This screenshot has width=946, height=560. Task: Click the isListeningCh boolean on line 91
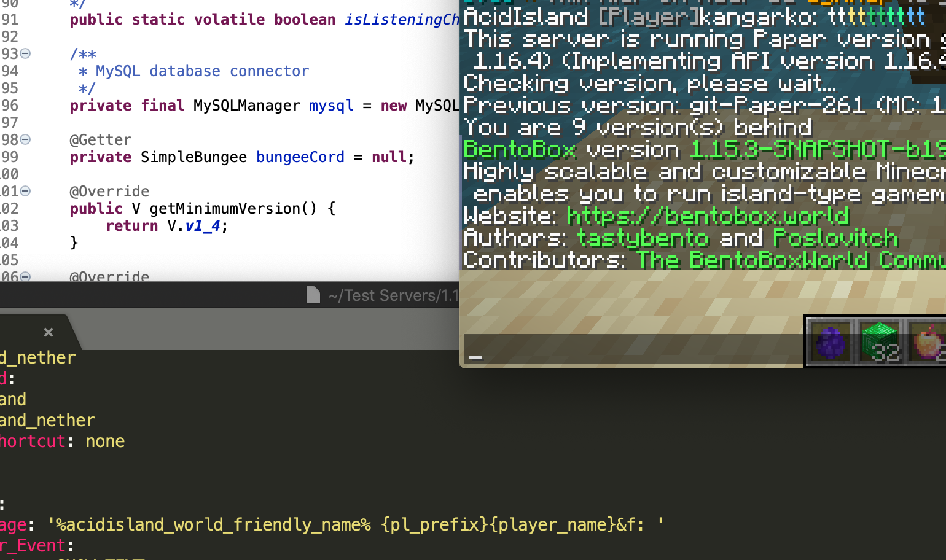click(x=402, y=19)
